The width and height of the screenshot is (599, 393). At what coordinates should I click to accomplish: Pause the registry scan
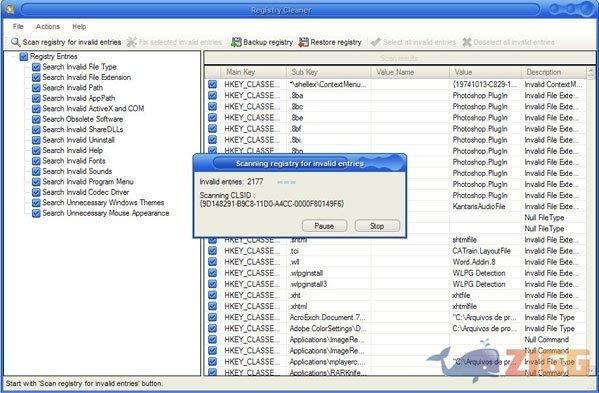click(x=324, y=226)
